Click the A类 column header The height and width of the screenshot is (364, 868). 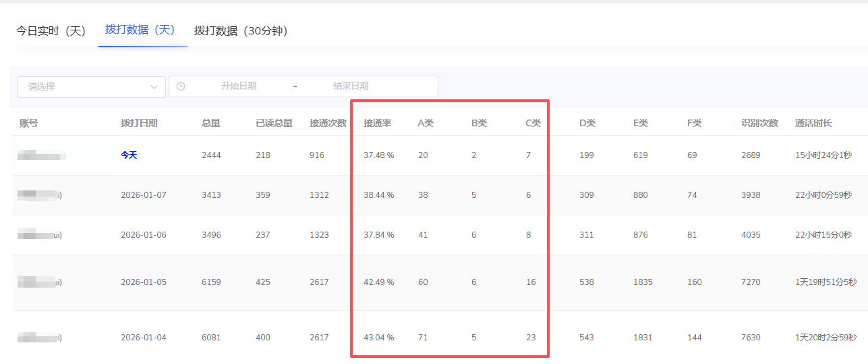click(426, 123)
